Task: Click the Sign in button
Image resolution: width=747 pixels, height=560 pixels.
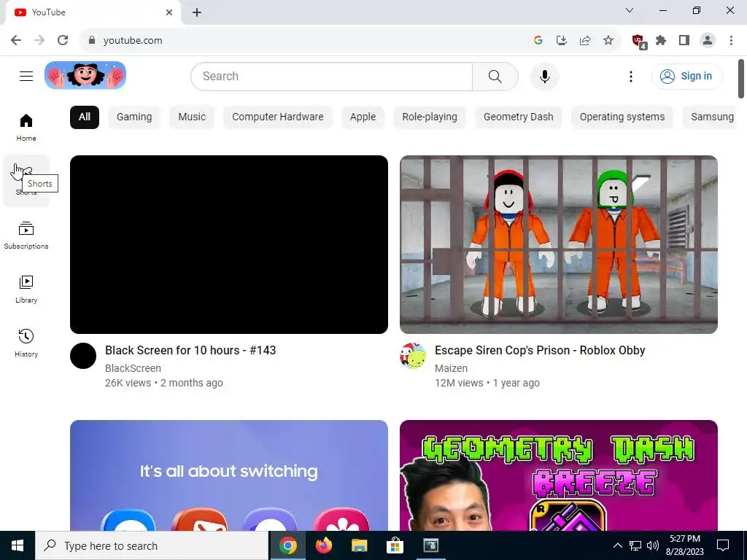Action: point(687,76)
